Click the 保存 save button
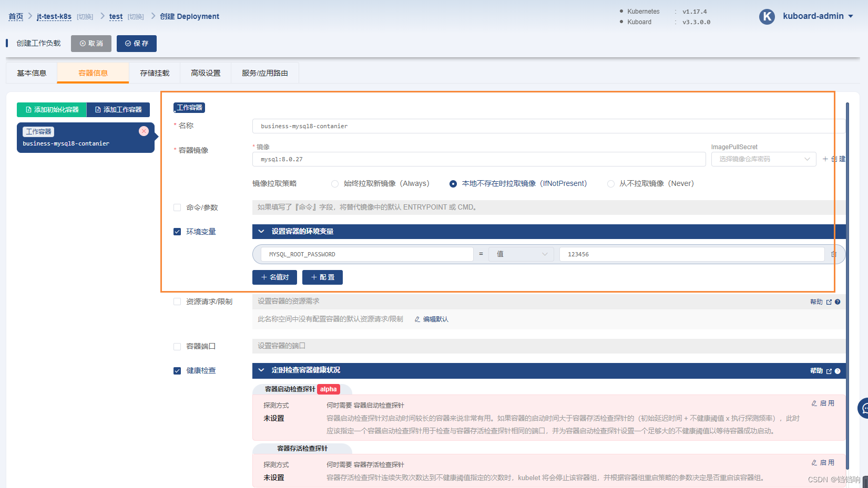Viewport: 868px width, 488px height. pos(137,44)
